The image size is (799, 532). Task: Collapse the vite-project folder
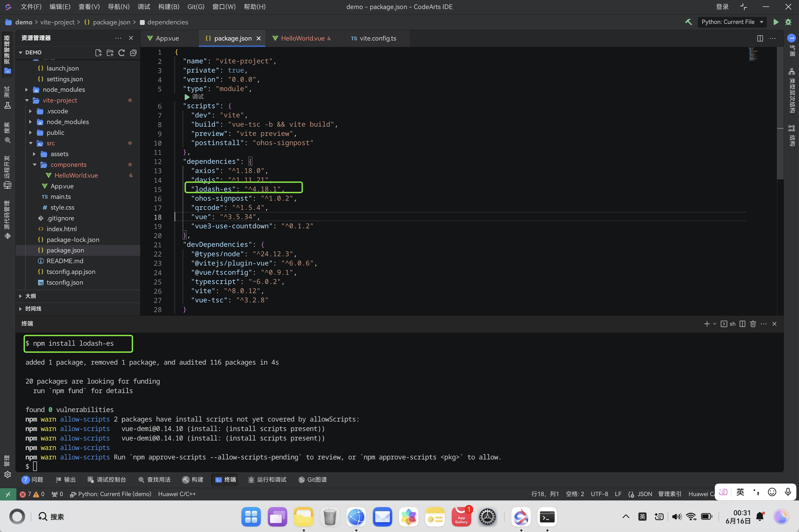pos(27,100)
